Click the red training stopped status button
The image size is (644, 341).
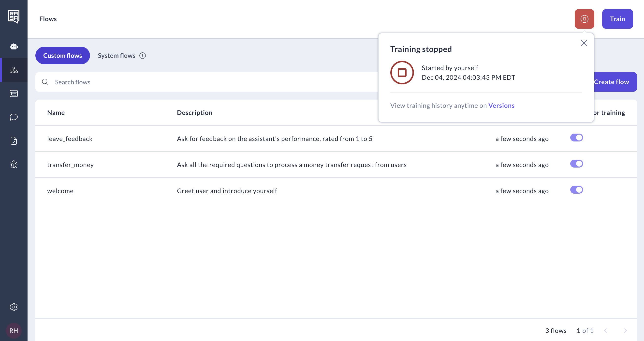coord(584,19)
